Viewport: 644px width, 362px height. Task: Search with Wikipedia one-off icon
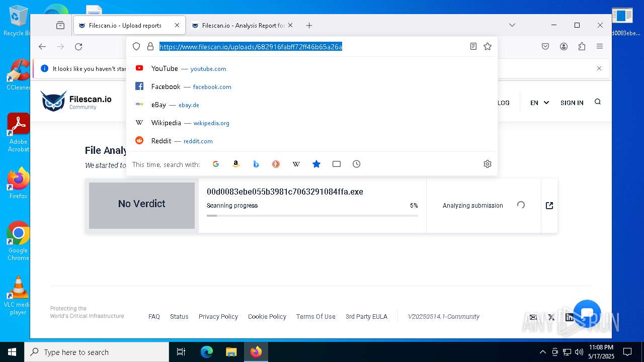point(296,164)
